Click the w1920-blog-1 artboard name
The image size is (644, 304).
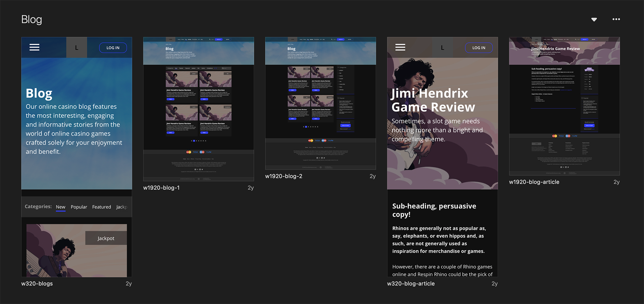pos(161,188)
